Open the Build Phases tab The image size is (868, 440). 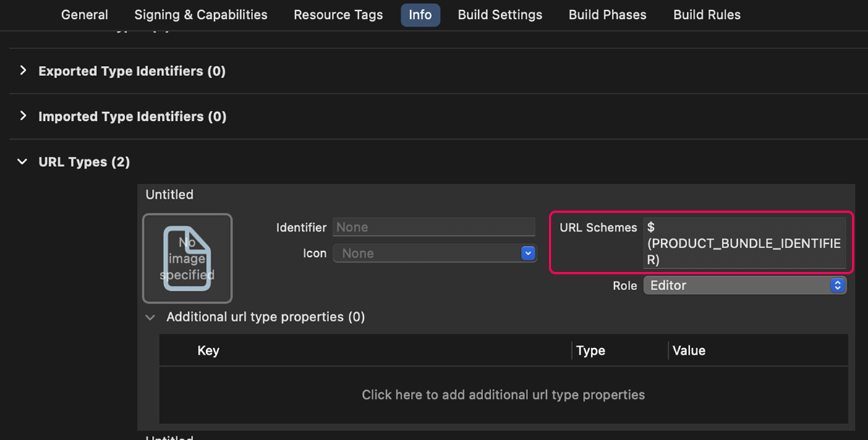click(x=608, y=14)
